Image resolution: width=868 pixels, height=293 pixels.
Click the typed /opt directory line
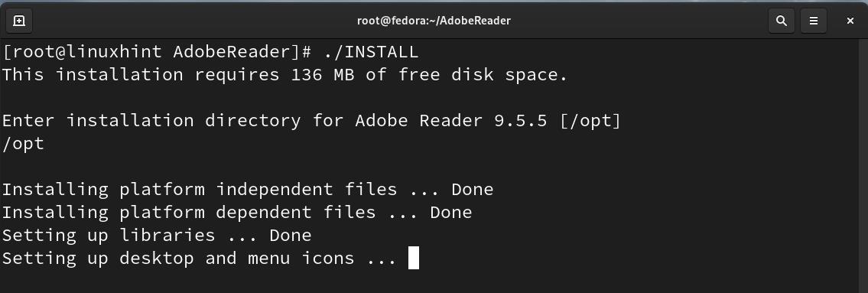click(x=23, y=144)
